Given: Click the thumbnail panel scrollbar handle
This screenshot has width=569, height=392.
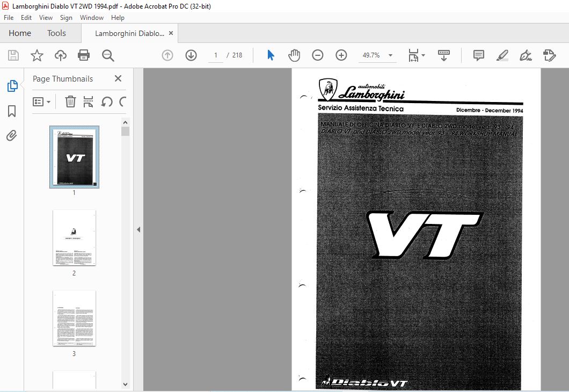Looking at the screenshot, I should 125,132.
